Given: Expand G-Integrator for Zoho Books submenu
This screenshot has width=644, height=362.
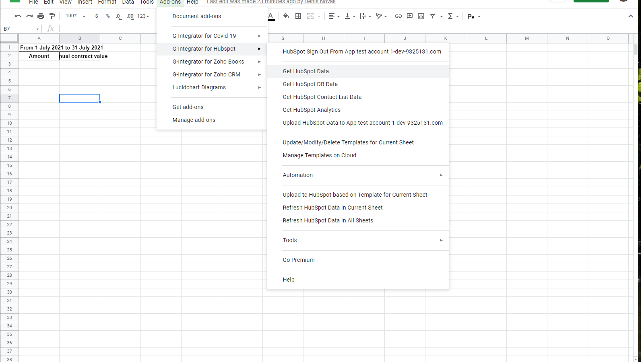Looking at the screenshot, I should (212, 62).
